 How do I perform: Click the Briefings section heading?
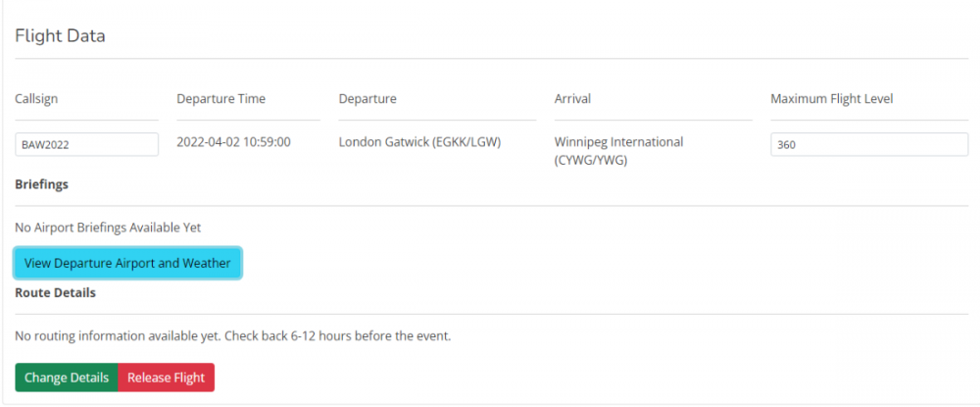41,183
